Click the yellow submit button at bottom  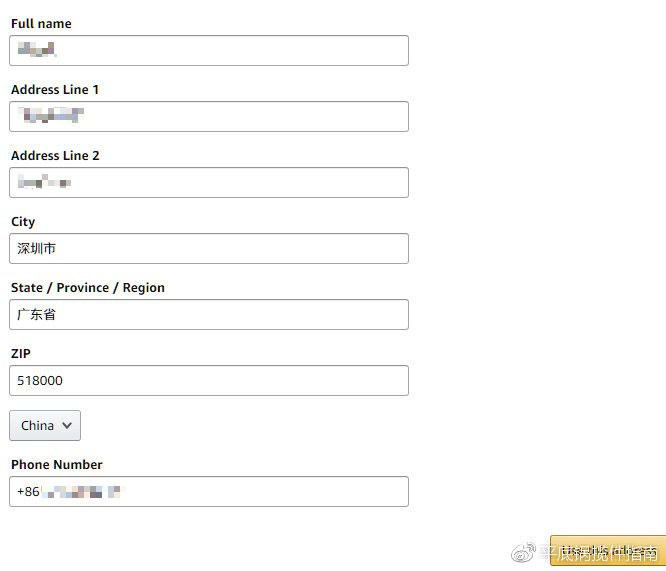[607, 550]
